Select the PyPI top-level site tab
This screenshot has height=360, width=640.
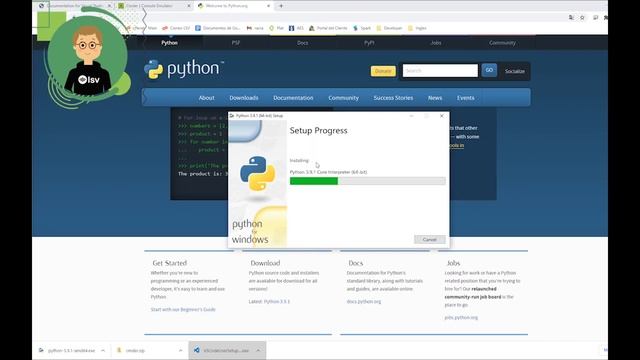[369, 43]
